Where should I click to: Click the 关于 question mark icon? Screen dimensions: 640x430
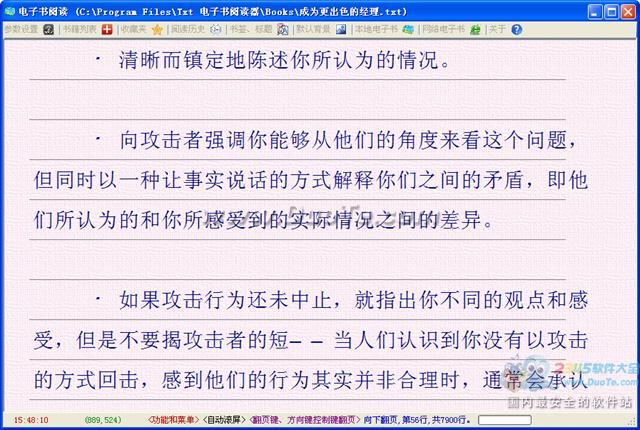[x=516, y=30]
